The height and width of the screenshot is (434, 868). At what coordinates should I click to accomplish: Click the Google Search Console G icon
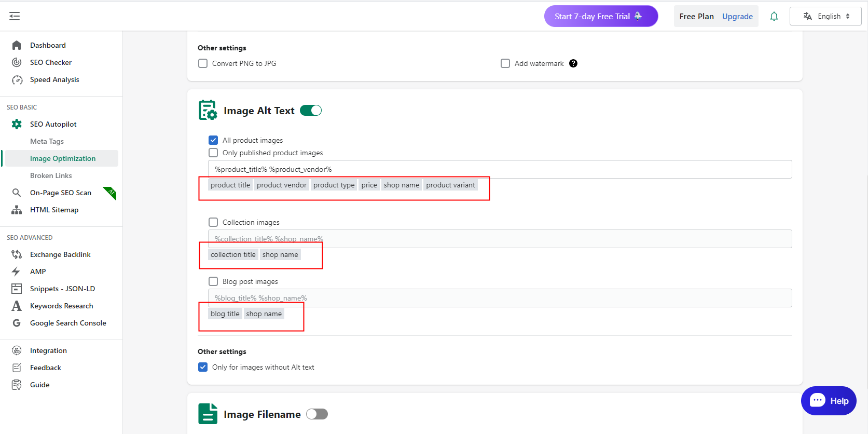click(x=17, y=323)
